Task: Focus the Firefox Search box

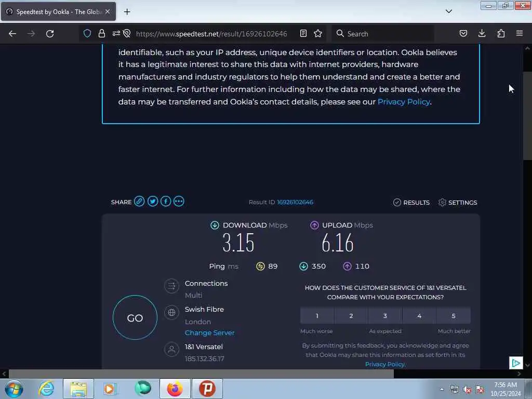Action: 383,34
